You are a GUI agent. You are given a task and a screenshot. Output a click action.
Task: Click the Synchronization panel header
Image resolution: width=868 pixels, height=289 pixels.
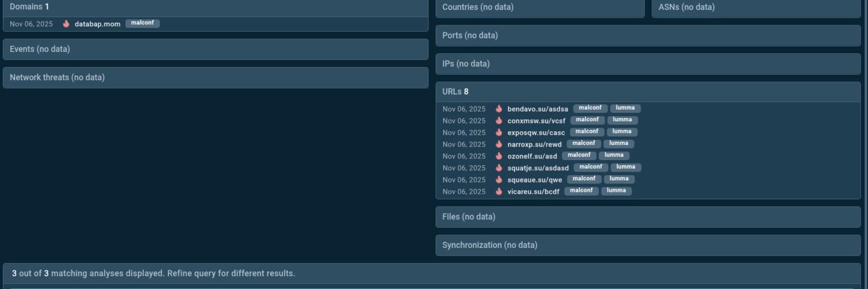[x=648, y=245]
